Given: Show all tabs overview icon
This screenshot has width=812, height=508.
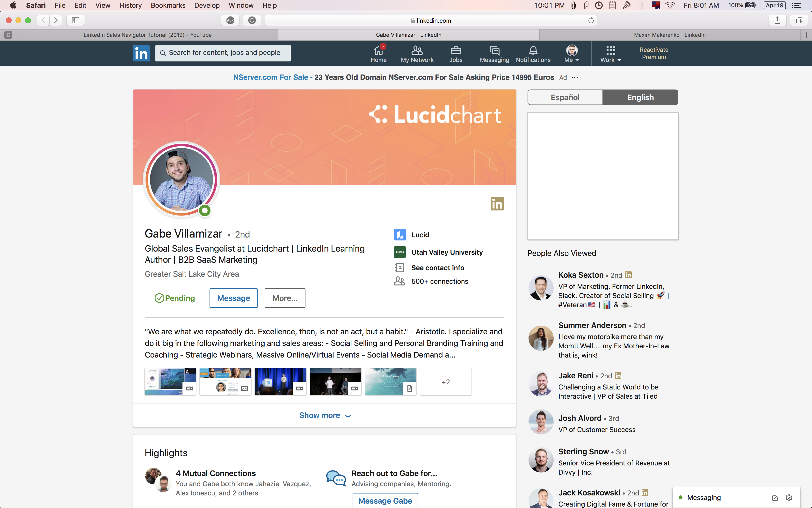Looking at the screenshot, I should point(799,21).
